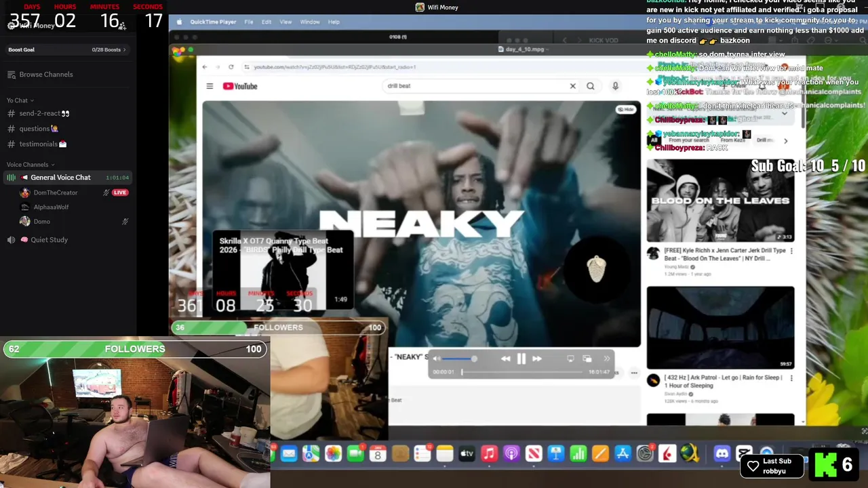Start voice search with the microphone icon
Image resolution: width=868 pixels, height=488 pixels.
[x=615, y=86]
